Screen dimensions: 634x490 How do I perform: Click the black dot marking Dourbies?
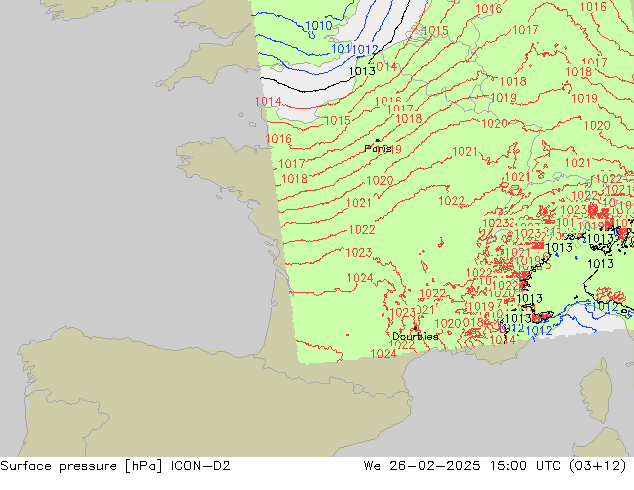[416, 328]
